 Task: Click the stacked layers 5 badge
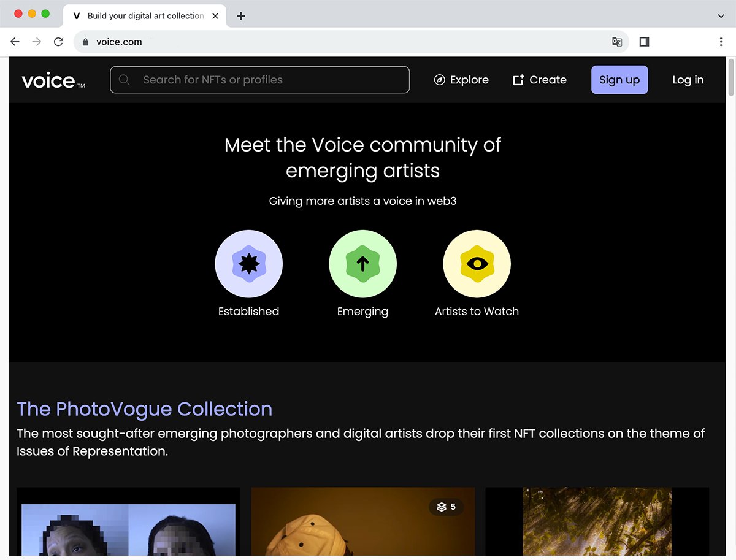click(x=446, y=507)
